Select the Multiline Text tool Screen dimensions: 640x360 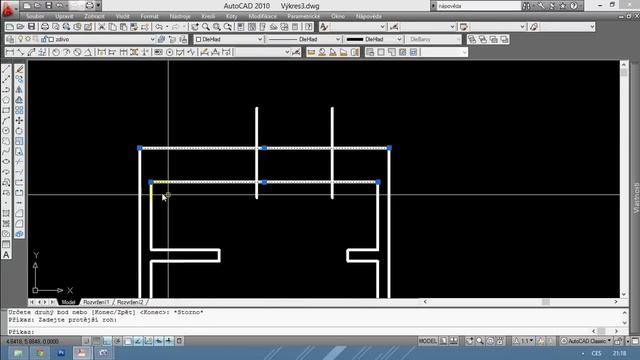6,255
